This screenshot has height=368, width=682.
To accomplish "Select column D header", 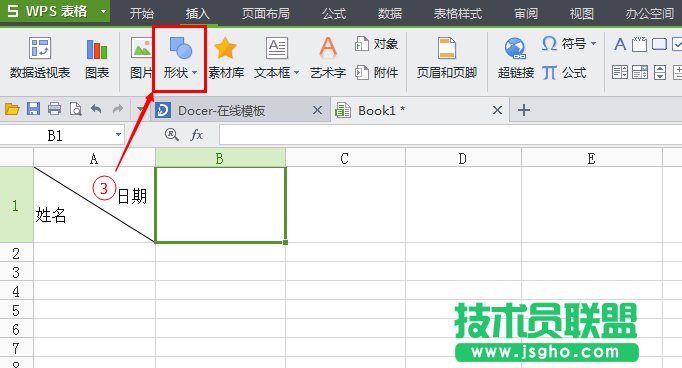I will [x=463, y=158].
